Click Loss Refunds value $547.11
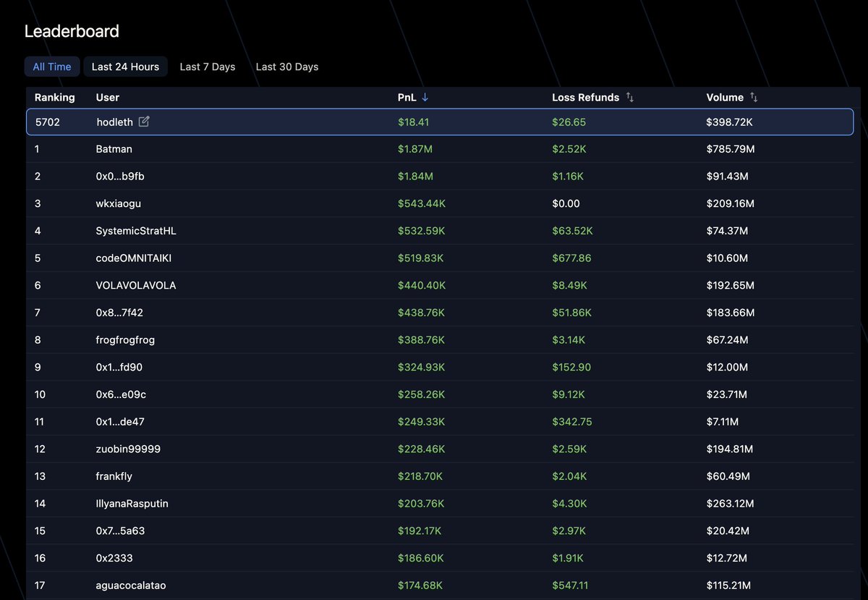Image resolution: width=868 pixels, height=600 pixels. pos(571,586)
